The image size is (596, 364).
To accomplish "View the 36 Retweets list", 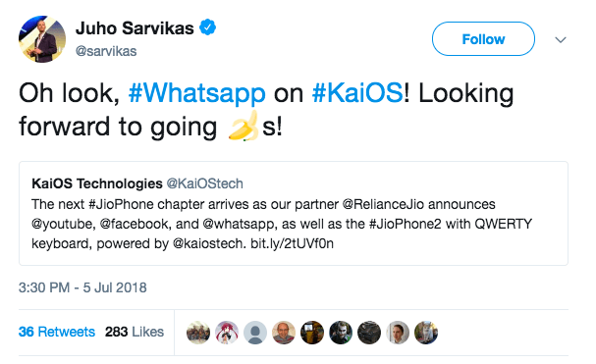I will tap(57, 332).
